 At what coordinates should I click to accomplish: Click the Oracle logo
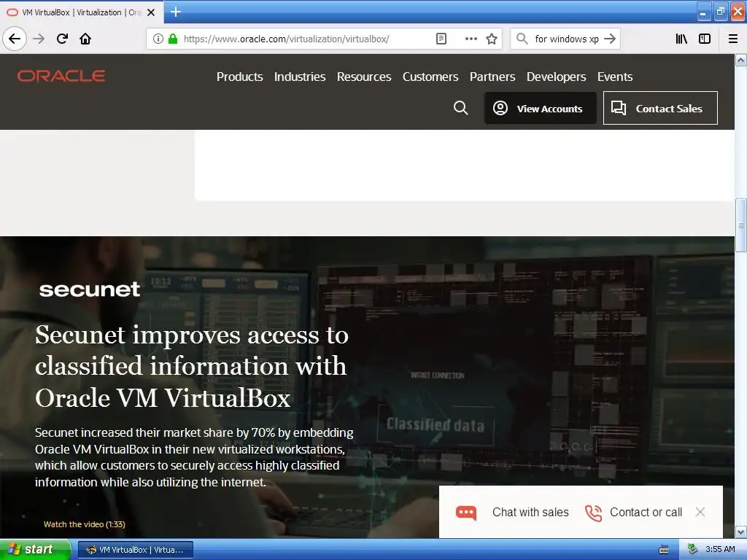point(61,76)
